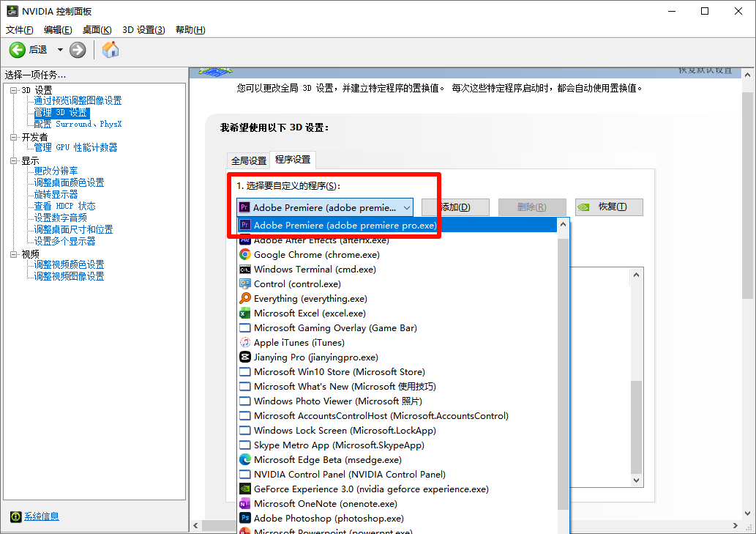Open 调整桌面尺寸和位置 in the tree
The width and height of the screenshot is (756, 534).
pos(73,229)
